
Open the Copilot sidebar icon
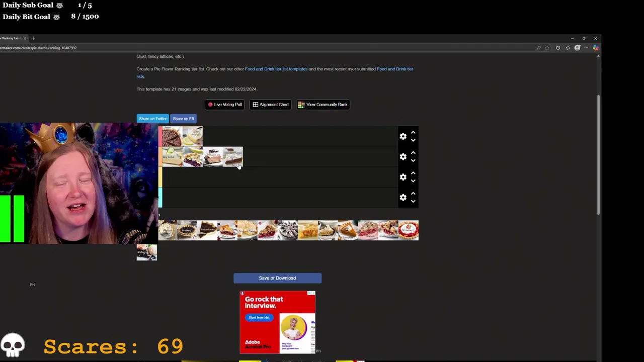click(x=596, y=48)
